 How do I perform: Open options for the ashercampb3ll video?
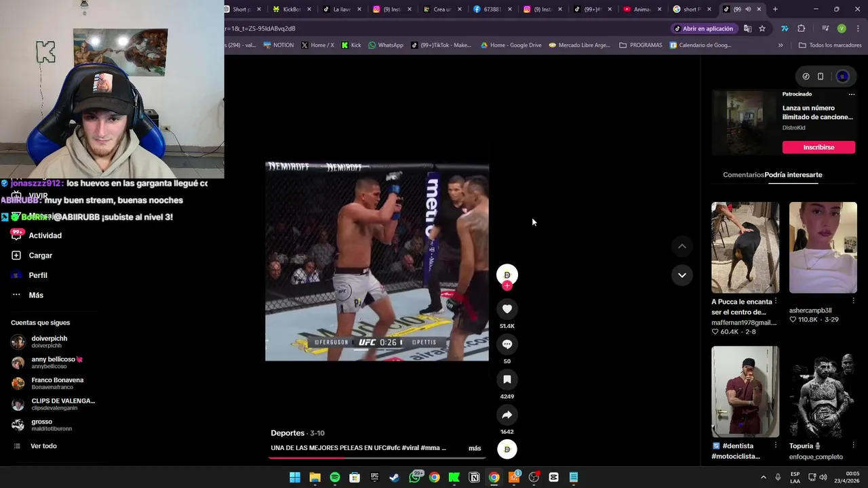click(x=853, y=301)
